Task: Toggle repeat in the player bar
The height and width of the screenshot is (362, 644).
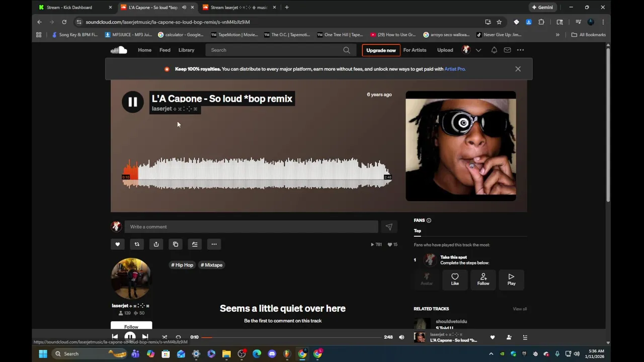Action: pyautogui.click(x=178, y=337)
